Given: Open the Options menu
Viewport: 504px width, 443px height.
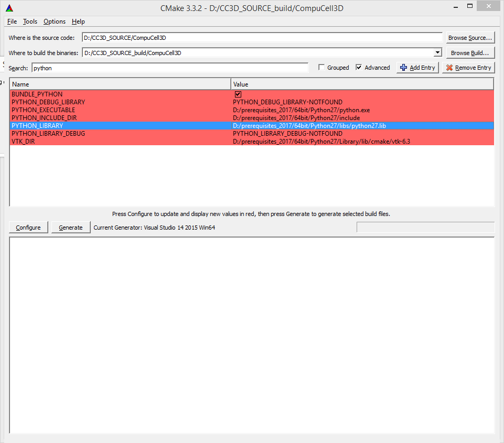Looking at the screenshot, I should pos(55,21).
